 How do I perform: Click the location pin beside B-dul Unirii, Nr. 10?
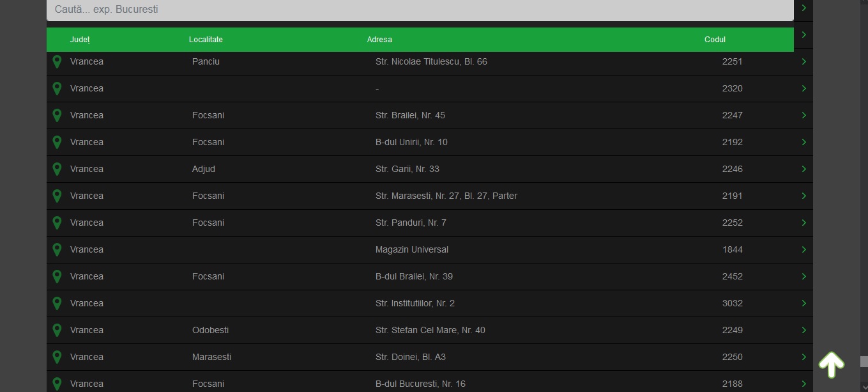(57, 143)
